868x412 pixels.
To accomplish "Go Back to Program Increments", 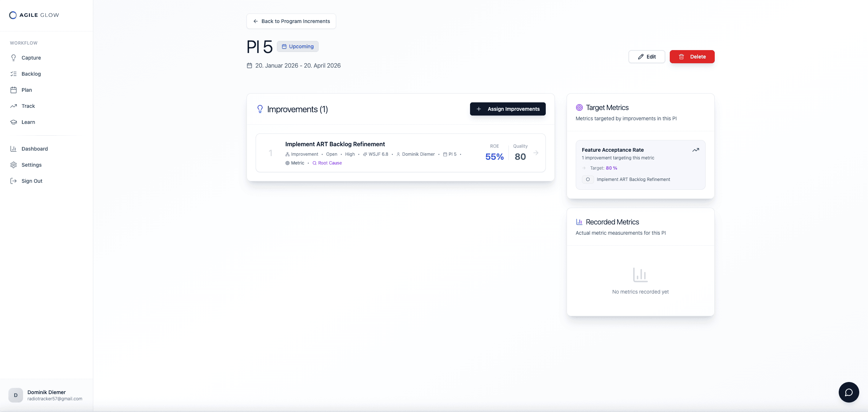I will 291,21.
